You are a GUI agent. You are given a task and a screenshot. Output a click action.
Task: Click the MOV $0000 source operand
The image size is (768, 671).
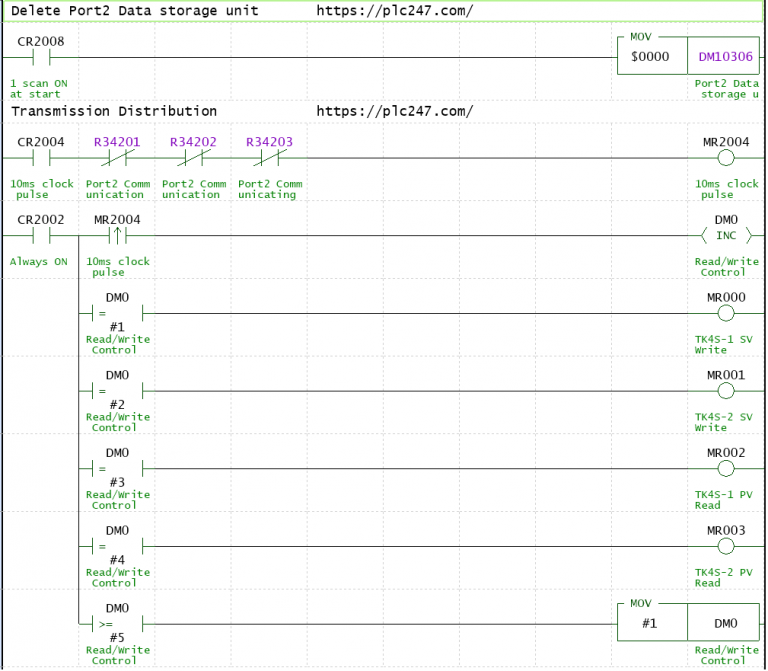(651, 57)
